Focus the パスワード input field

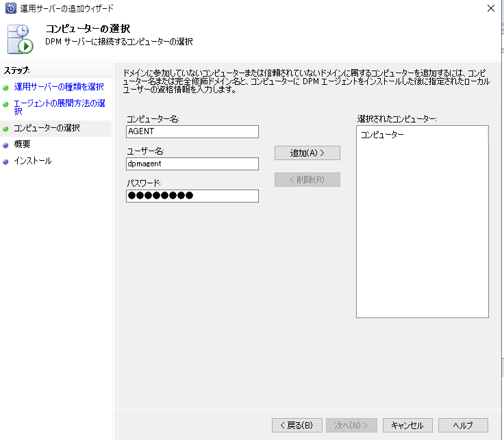click(x=192, y=196)
